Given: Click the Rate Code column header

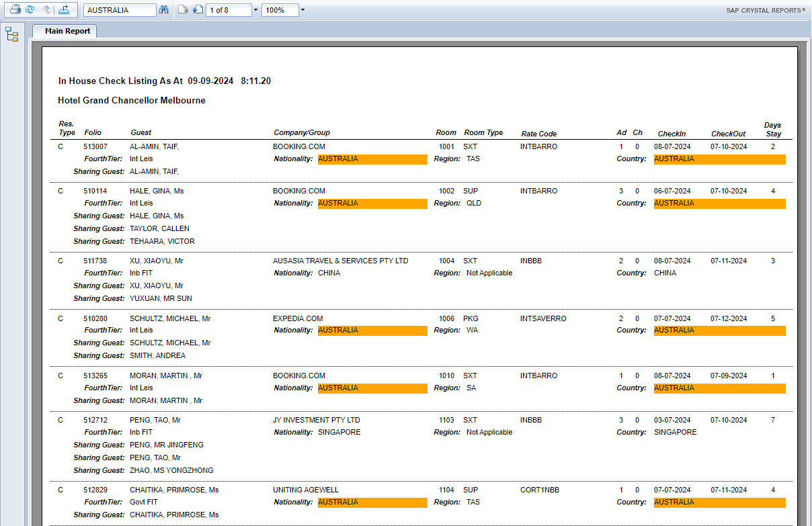Looking at the screenshot, I should [539, 134].
